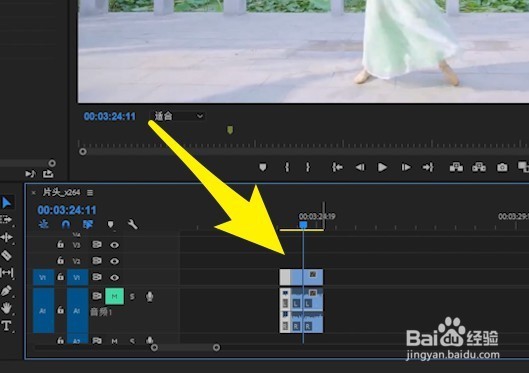Click timeline timecode 00:03:24:11
Screen dimensions: 529x373
click(x=67, y=210)
